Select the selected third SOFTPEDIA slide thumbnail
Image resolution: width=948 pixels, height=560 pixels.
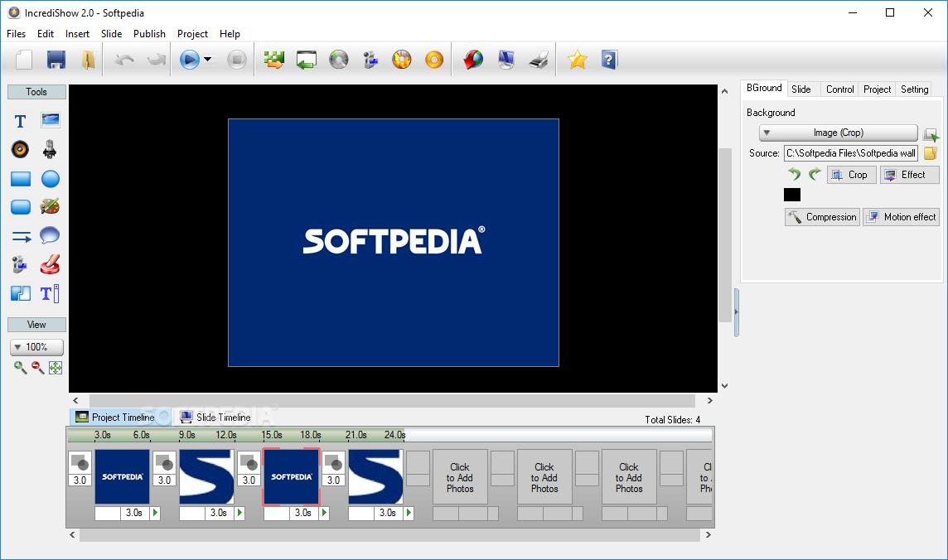tap(292, 476)
